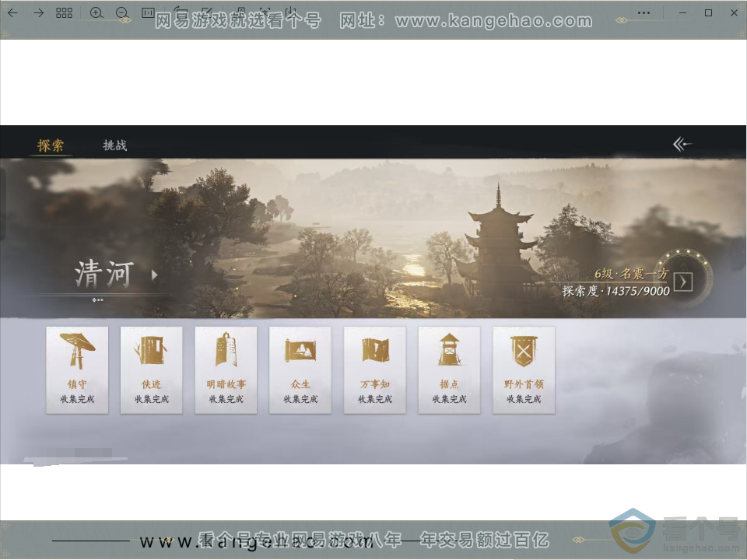747x560 pixels.
Task: Show image at actual 1:1 size
Action: point(148,12)
